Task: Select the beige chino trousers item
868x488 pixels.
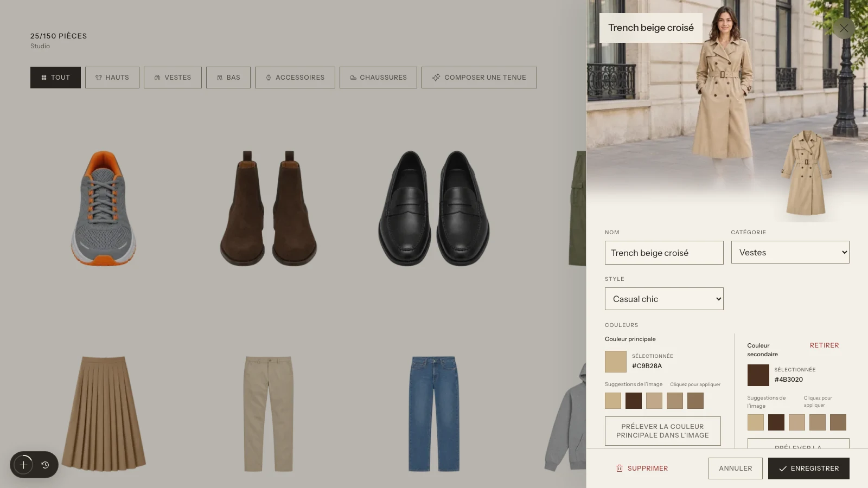Action: (269, 413)
